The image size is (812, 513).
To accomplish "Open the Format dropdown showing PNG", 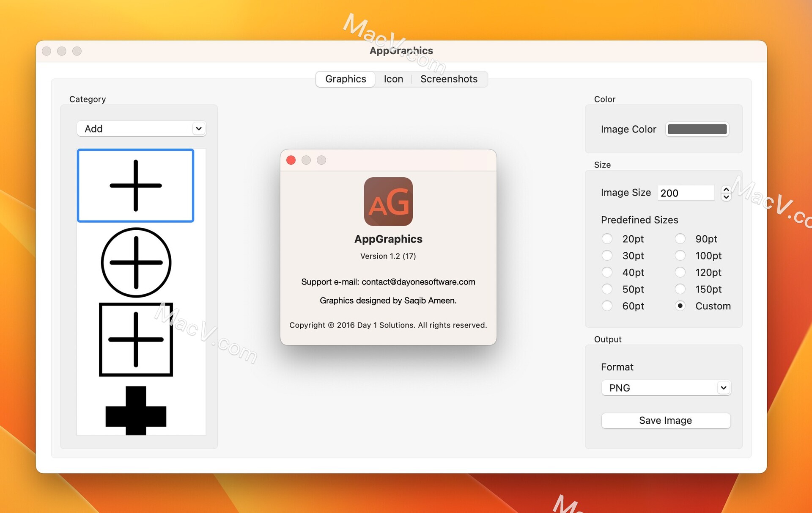I will point(666,388).
